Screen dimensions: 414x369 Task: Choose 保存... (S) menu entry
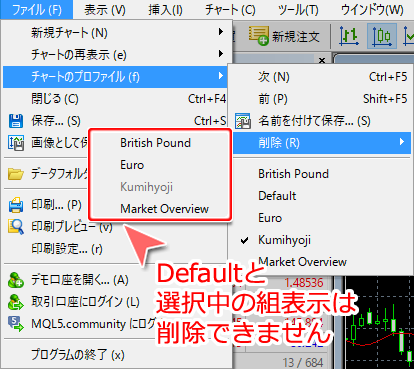pos(115,121)
